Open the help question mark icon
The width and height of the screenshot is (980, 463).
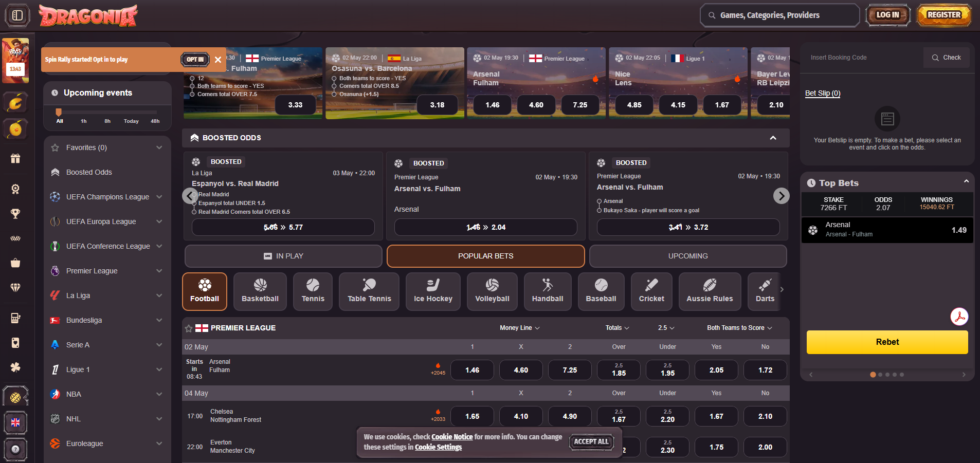15,449
